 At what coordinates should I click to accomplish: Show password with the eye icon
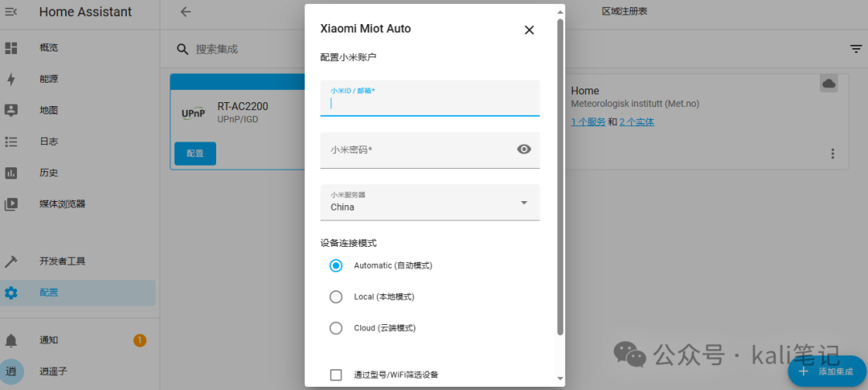(x=524, y=149)
